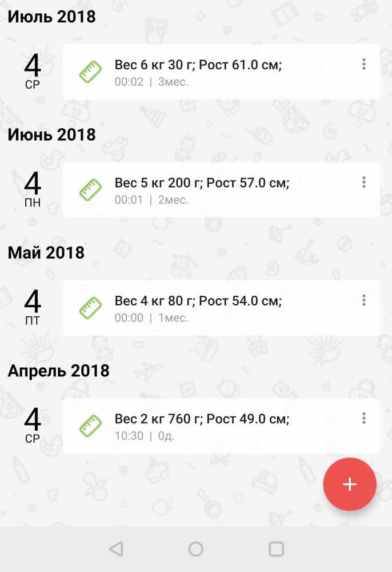Tap the ruler icon on the April 2018 entry
The height and width of the screenshot is (572, 392).
click(90, 426)
